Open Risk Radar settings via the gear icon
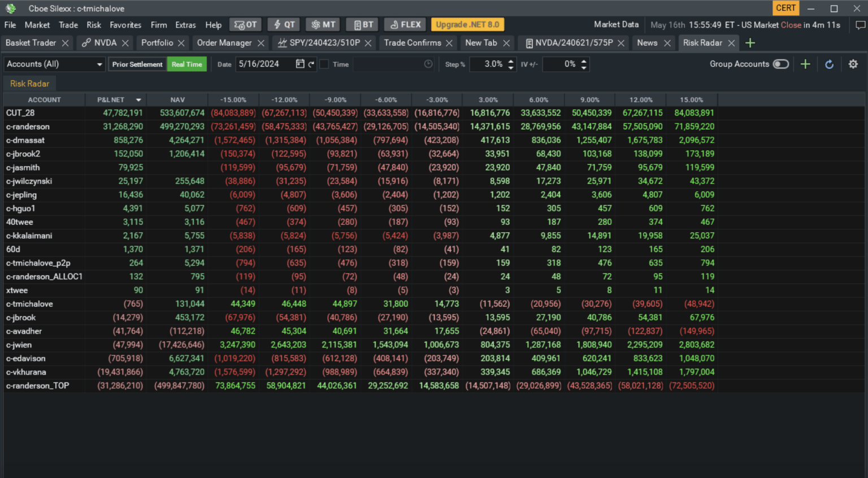 pyautogui.click(x=853, y=64)
